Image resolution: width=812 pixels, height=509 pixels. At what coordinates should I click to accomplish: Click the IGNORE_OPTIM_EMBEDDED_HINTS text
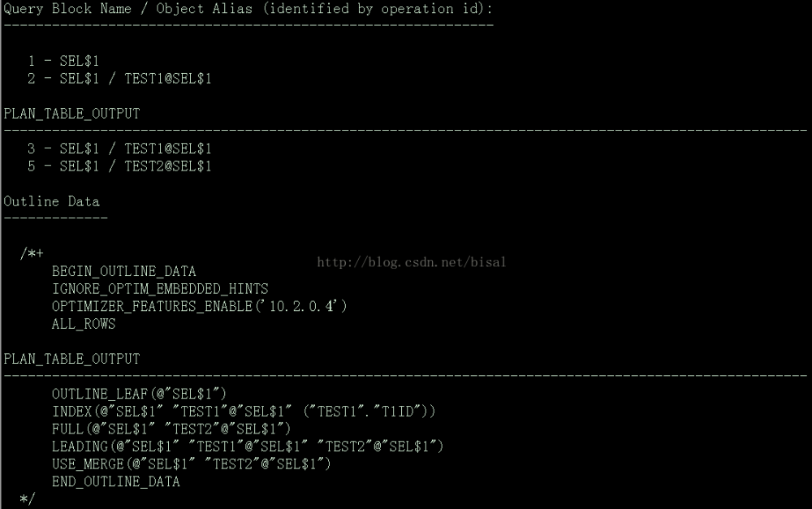(160, 289)
